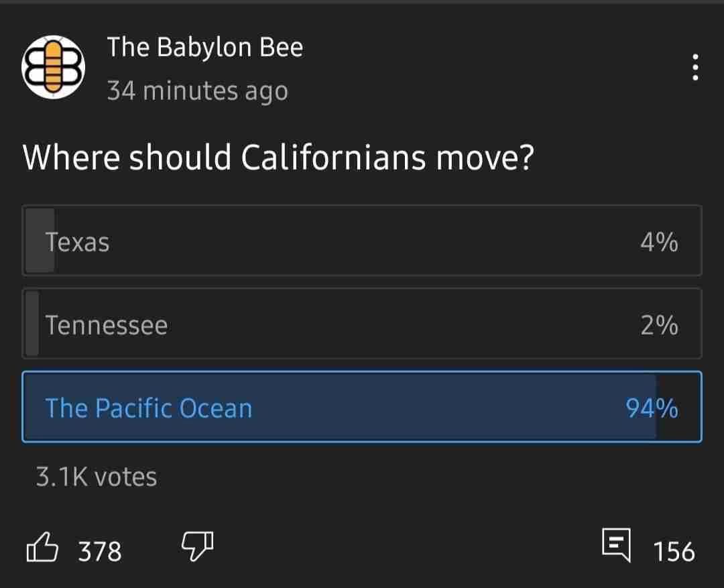Click the 94% result percentage

click(x=652, y=408)
